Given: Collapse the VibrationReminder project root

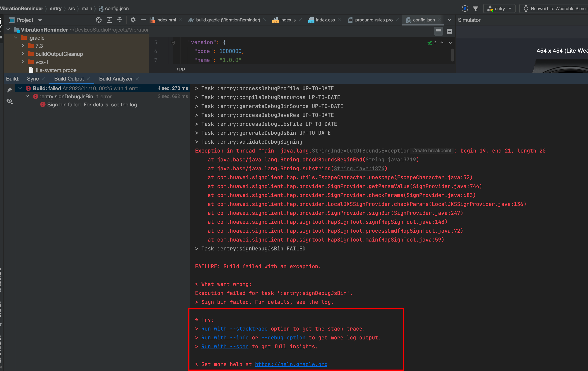Looking at the screenshot, I should pos(8,30).
